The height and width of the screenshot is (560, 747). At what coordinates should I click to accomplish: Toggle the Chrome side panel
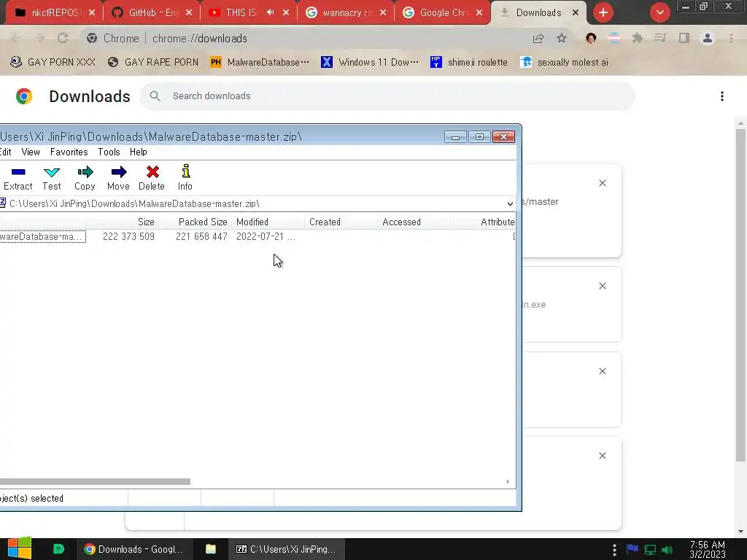coord(684,39)
